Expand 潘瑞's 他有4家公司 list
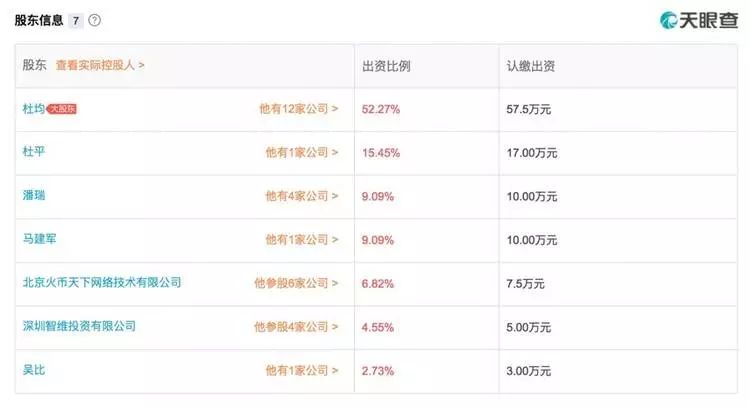This screenshot has height=407, width=750. pos(301,196)
